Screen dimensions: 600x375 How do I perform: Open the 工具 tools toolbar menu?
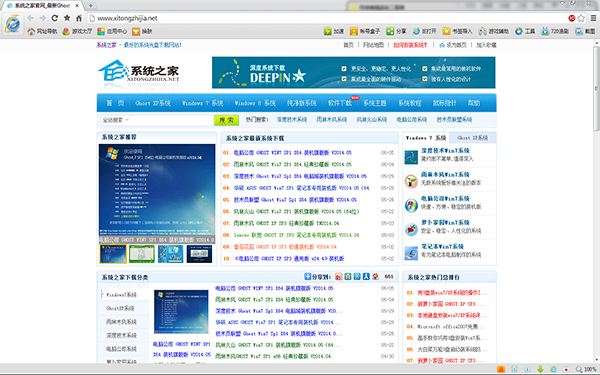525,31
